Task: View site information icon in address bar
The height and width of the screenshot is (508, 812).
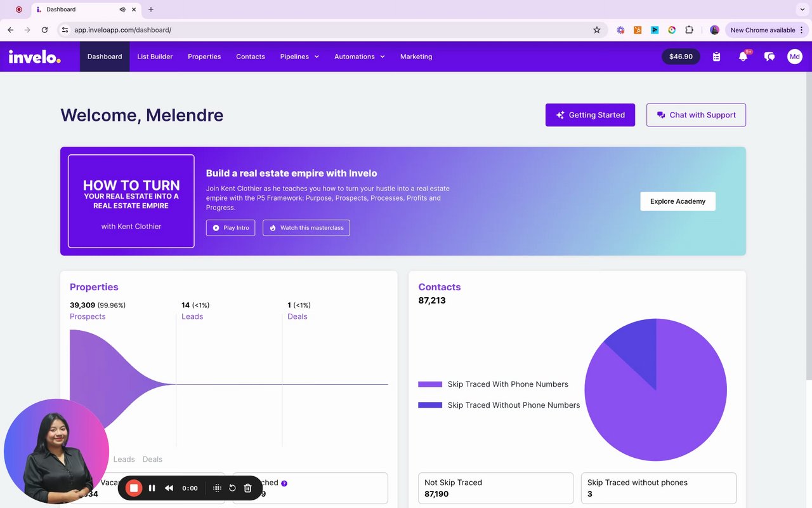Action: coord(65,30)
